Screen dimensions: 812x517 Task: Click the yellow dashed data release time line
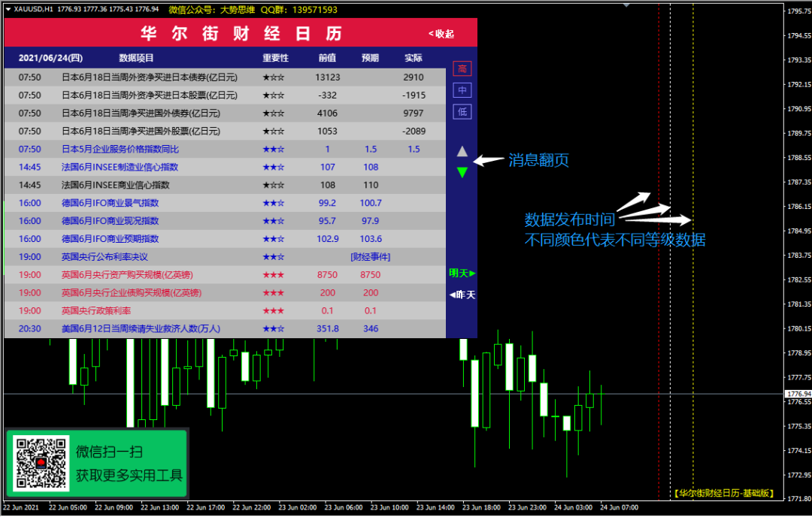pos(692,301)
